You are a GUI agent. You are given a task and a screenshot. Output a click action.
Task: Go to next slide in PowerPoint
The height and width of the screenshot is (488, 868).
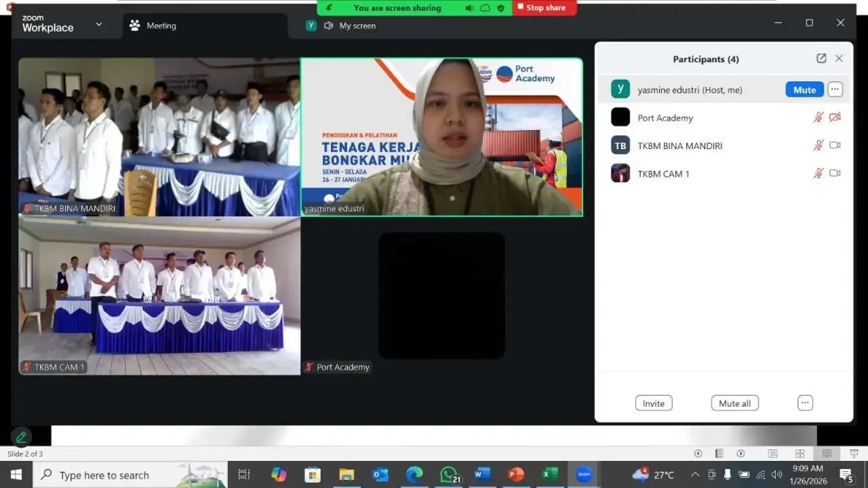tap(741, 453)
